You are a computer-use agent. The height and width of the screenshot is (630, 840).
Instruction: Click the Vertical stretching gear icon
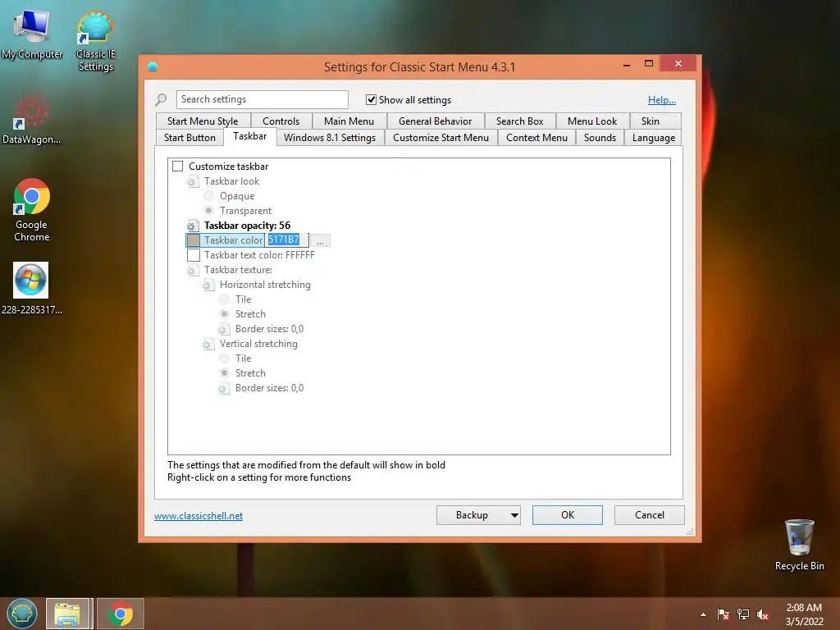click(x=208, y=344)
